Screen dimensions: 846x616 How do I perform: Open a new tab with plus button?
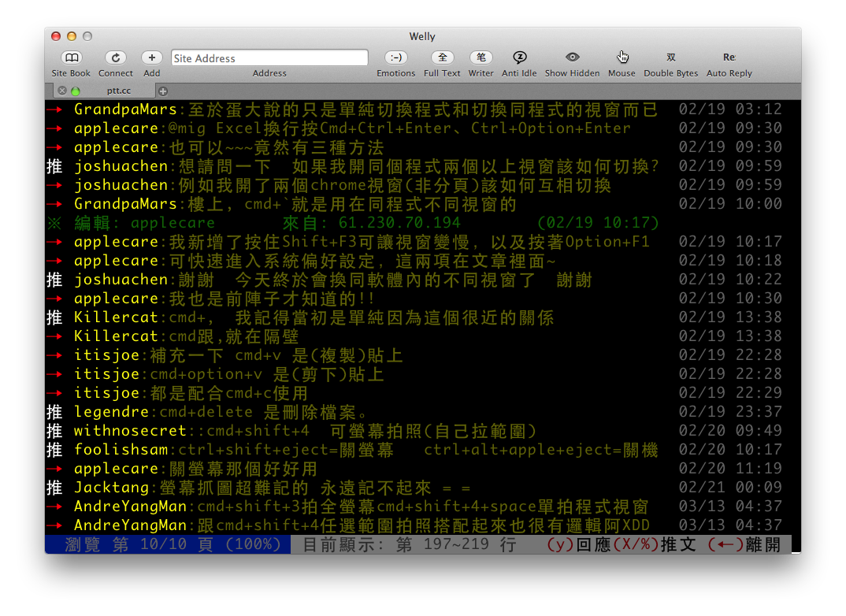(x=164, y=91)
